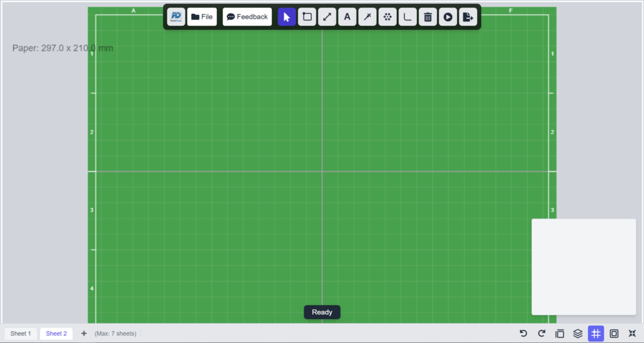Open the layers panel icon
This screenshot has width=644, height=343.
coord(577,334)
